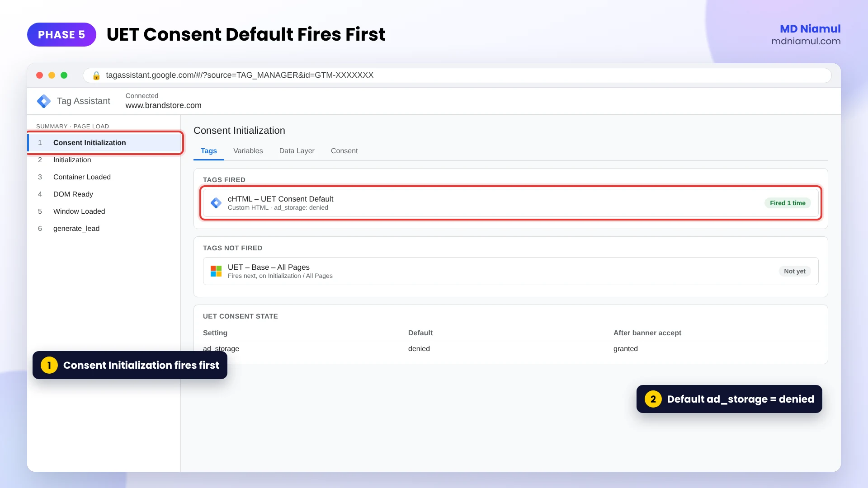Click the After banner accept column header

(x=647, y=333)
